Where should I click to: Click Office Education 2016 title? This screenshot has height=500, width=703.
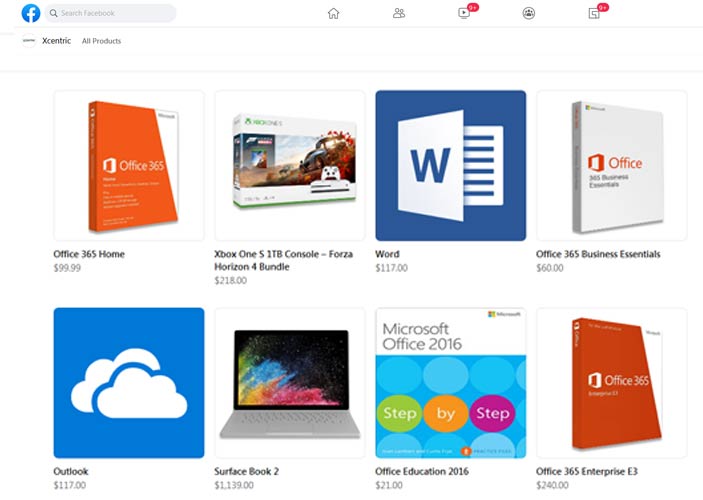[421, 471]
